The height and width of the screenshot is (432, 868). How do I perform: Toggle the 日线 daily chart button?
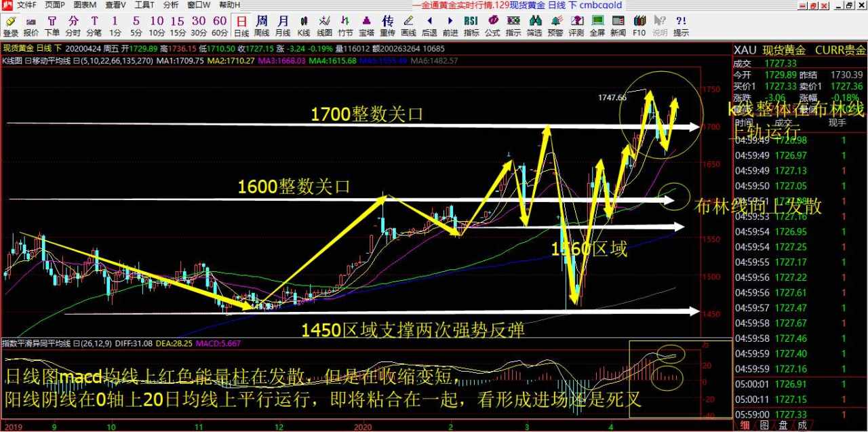(x=241, y=26)
